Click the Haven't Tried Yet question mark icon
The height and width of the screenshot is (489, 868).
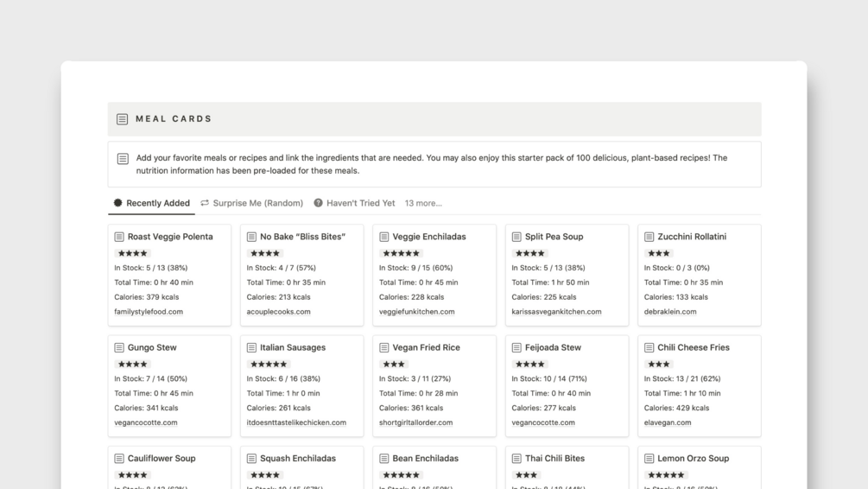[x=319, y=203]
